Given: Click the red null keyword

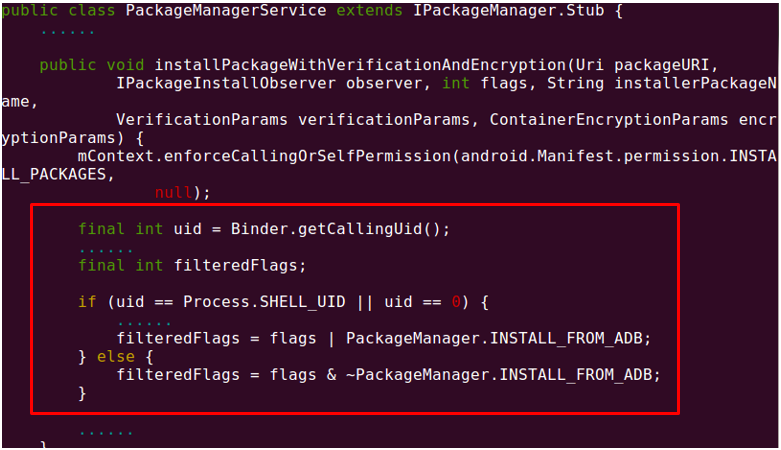Looking at the screenshot, I should 173,192.
